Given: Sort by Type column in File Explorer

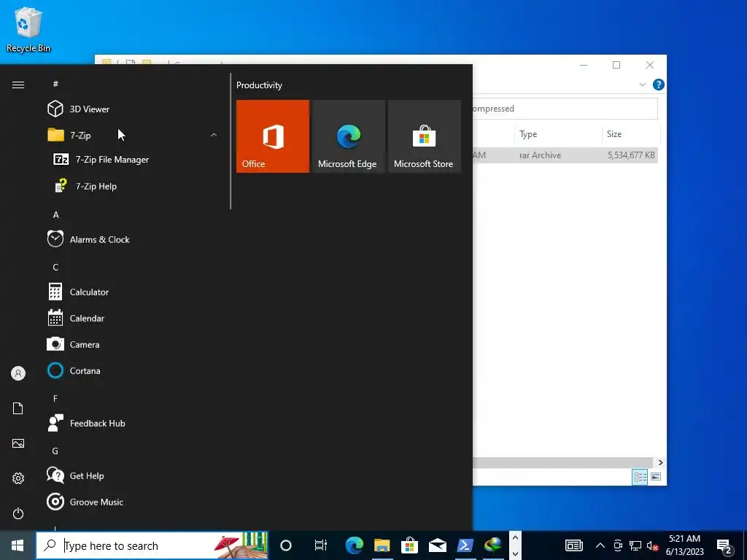Looking at the screenshot, I should pos(558,134).
